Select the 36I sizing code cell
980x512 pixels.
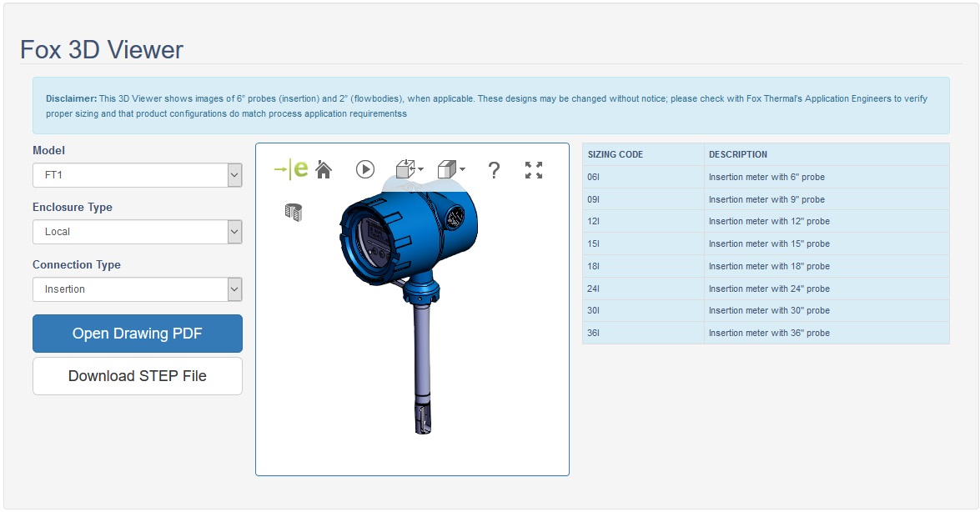(642, 333)
